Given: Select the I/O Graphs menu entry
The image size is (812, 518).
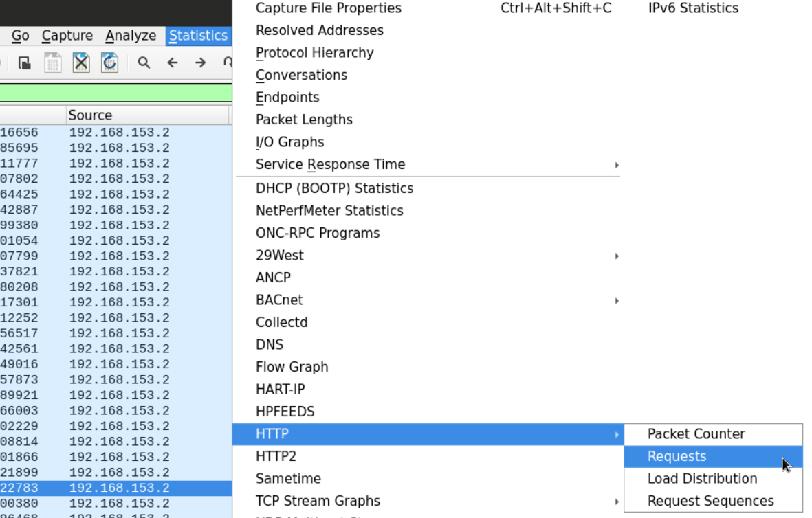Looking at the screenshot, I should coord(289,142).
